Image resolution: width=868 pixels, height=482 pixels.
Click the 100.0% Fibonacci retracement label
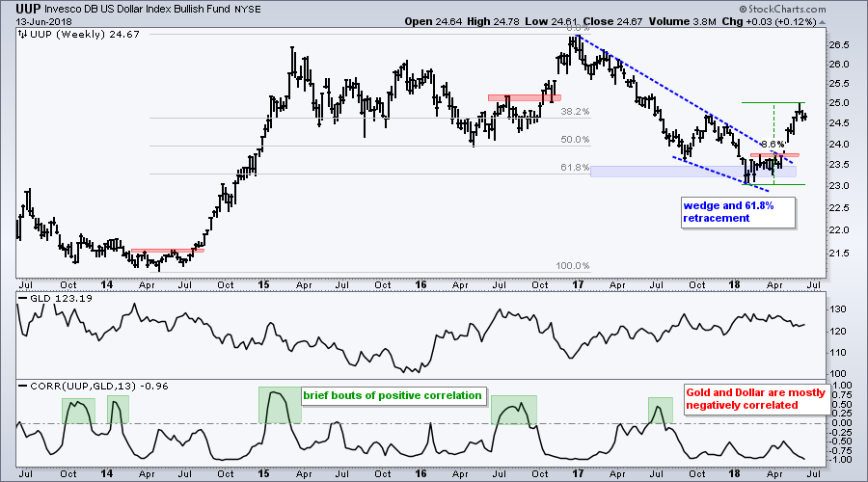click(572, 266)
